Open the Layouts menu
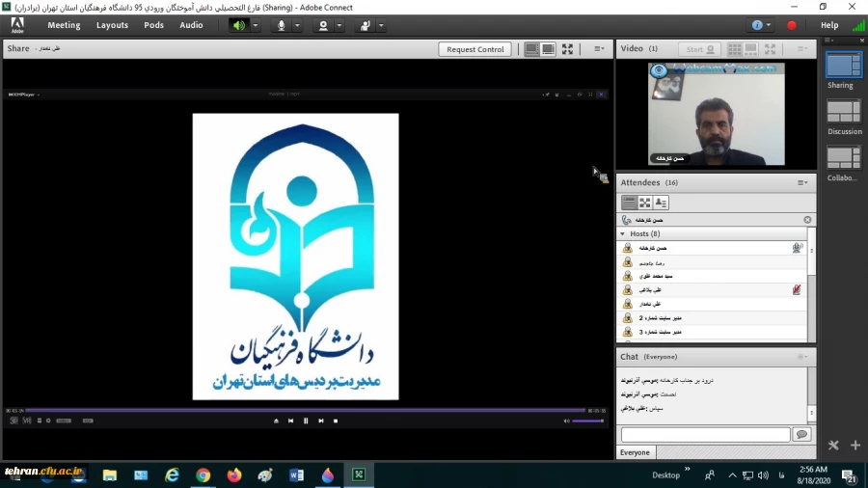 click(x=112, y=25)
